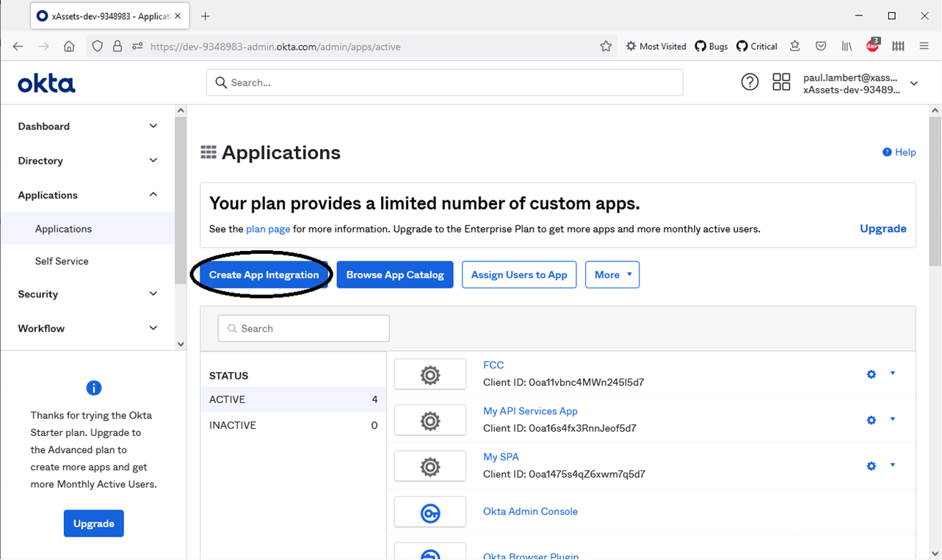Click the admin apps grid icon top right
This screenshot has height=560, width=942.
point(780,81)
